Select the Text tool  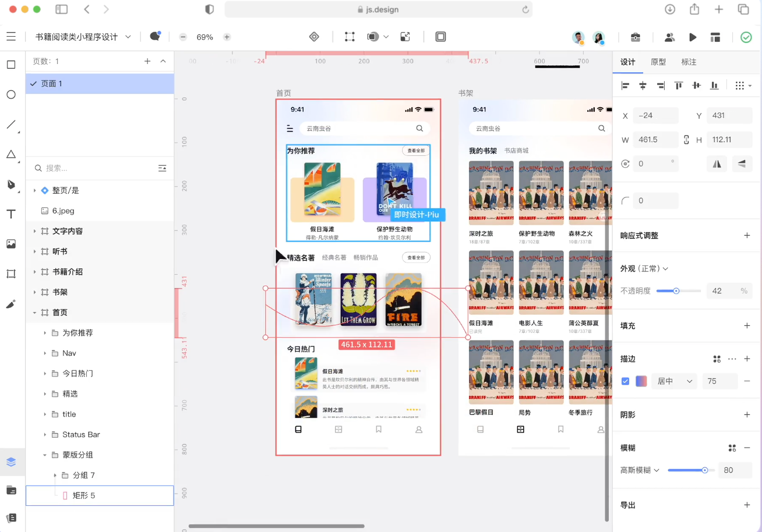pos(11,214)
